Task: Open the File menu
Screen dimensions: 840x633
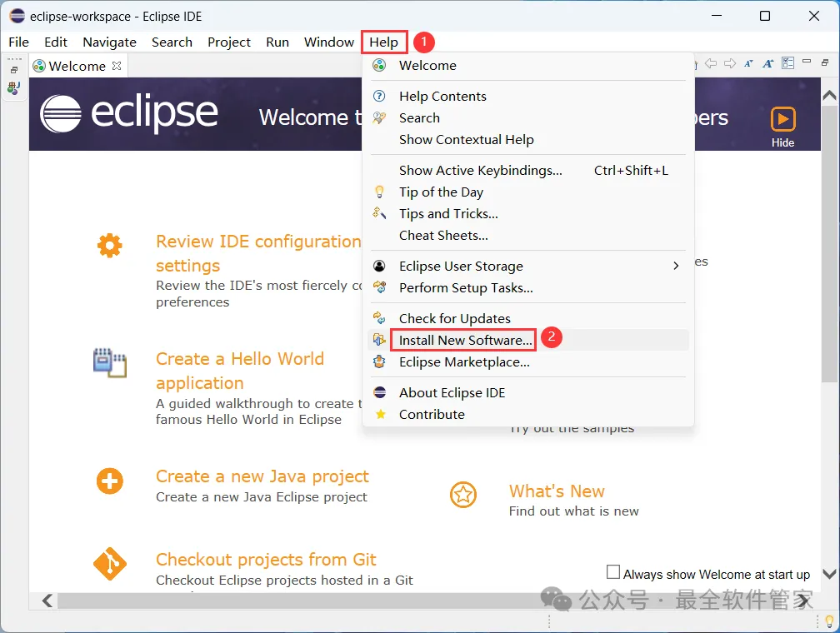Action: click(18, 42)
